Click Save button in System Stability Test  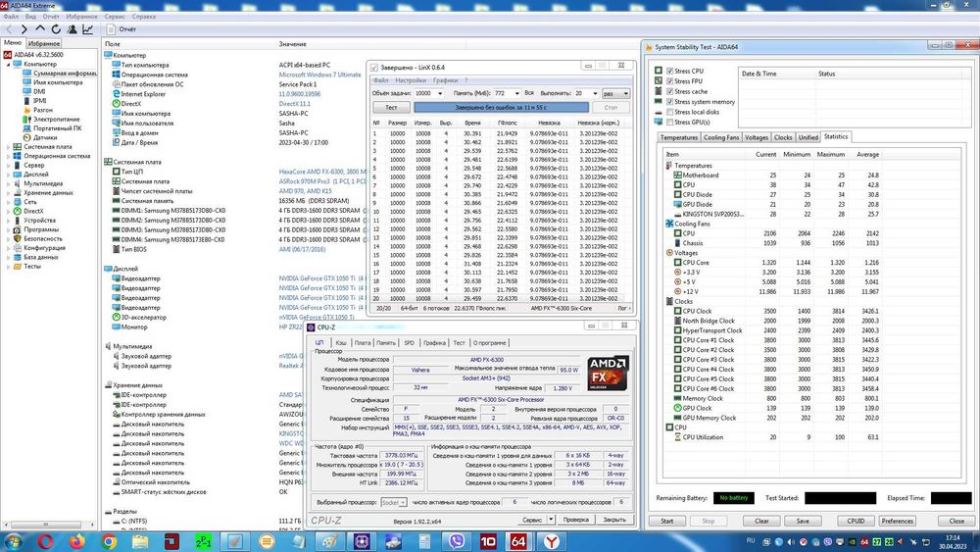pyautogui.click(x=803, y=521)
